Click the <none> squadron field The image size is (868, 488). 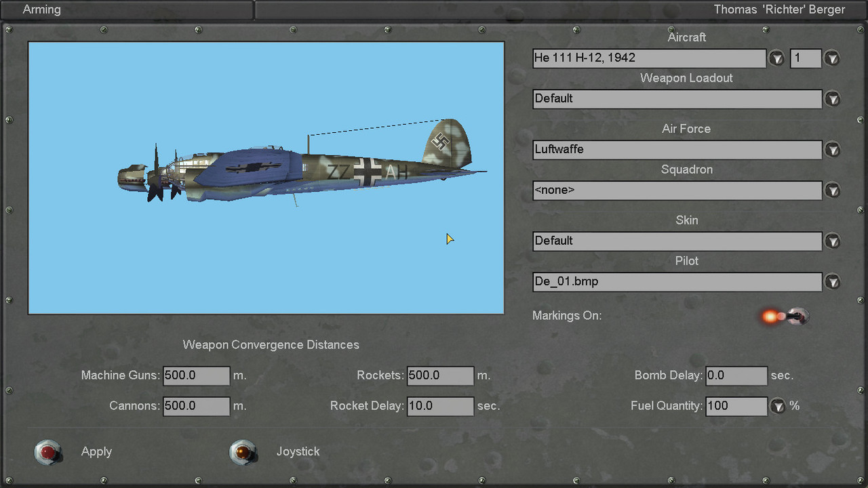[677, 190]
